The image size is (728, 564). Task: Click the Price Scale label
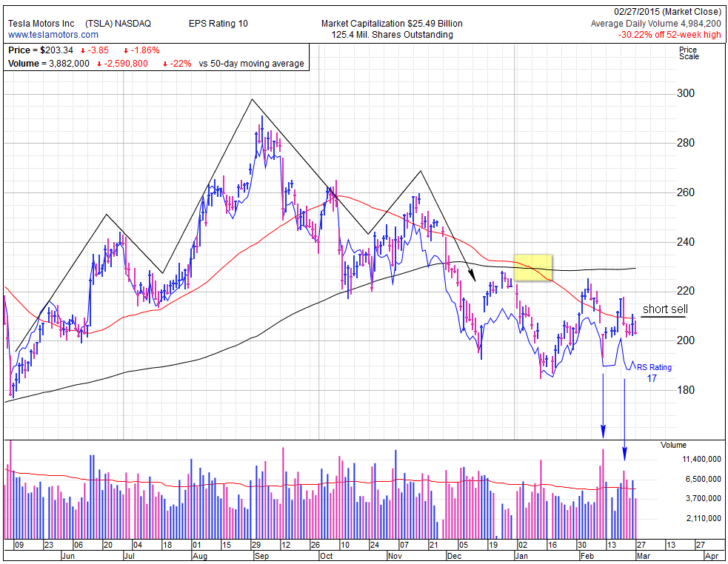pos(689,53)
